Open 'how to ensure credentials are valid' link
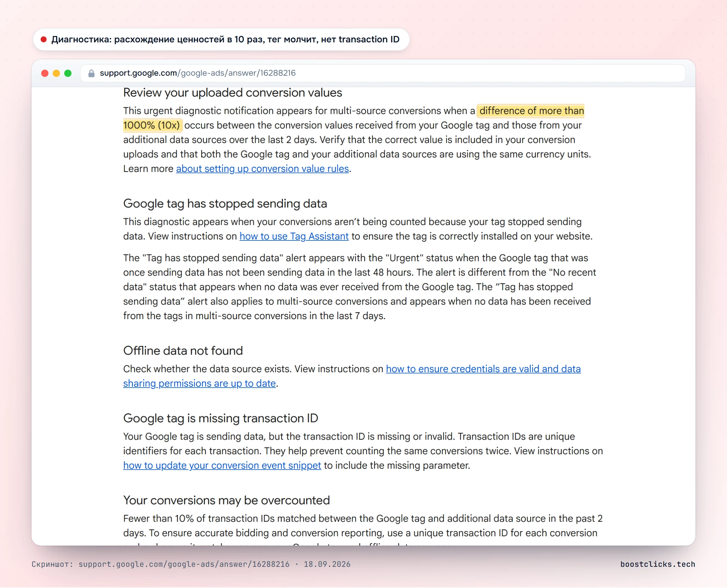The width and height of the screenshot is (727, 588). (x=483, y=369)
